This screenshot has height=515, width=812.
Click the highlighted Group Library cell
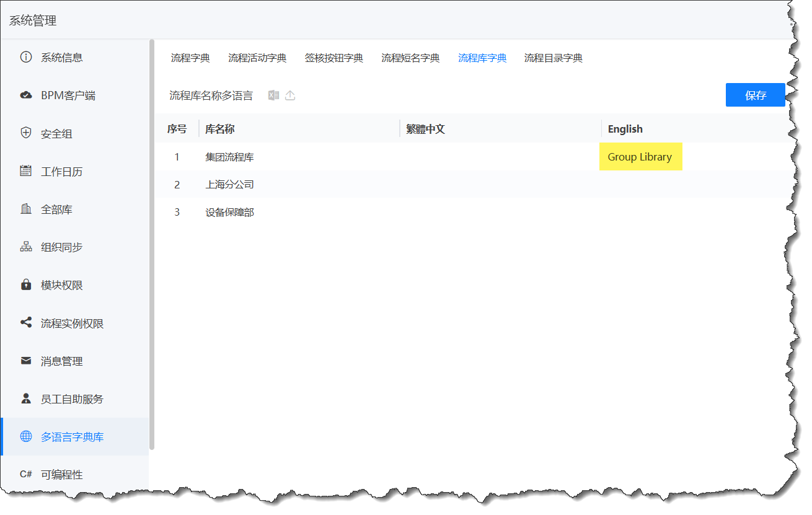pos(641,157)
